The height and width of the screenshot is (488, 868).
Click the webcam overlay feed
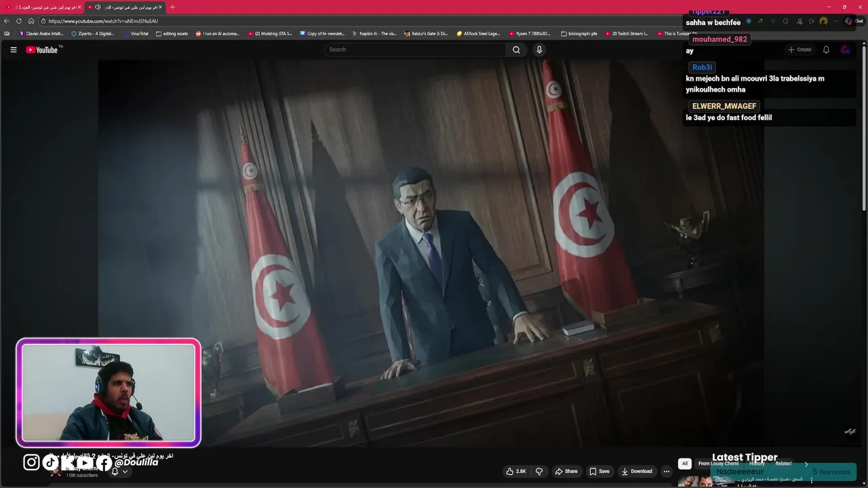pos(108,392)
